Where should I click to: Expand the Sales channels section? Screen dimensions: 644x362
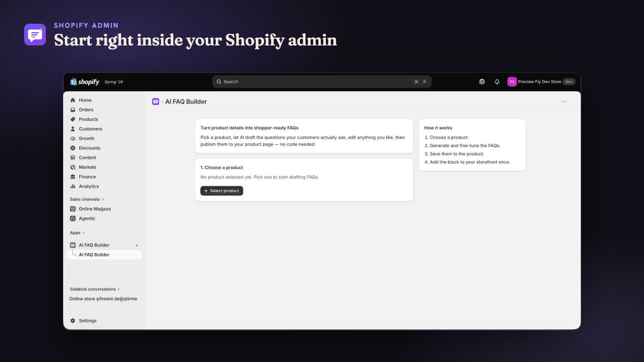point(87,200)
